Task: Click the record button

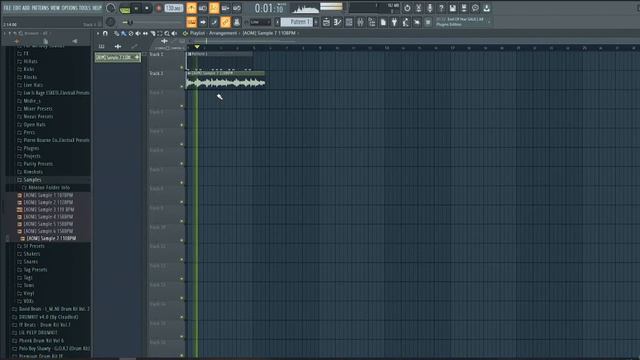Action: (159, 8)
